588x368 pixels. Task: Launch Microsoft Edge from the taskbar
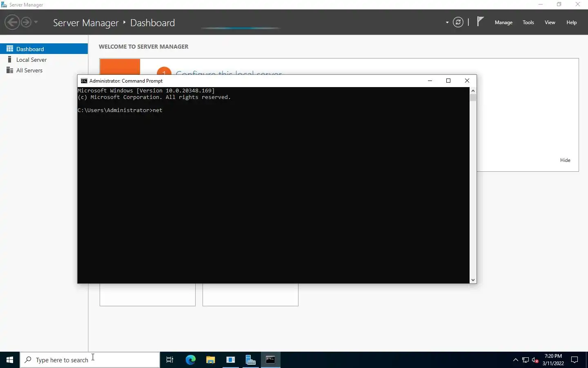[191, 360]
